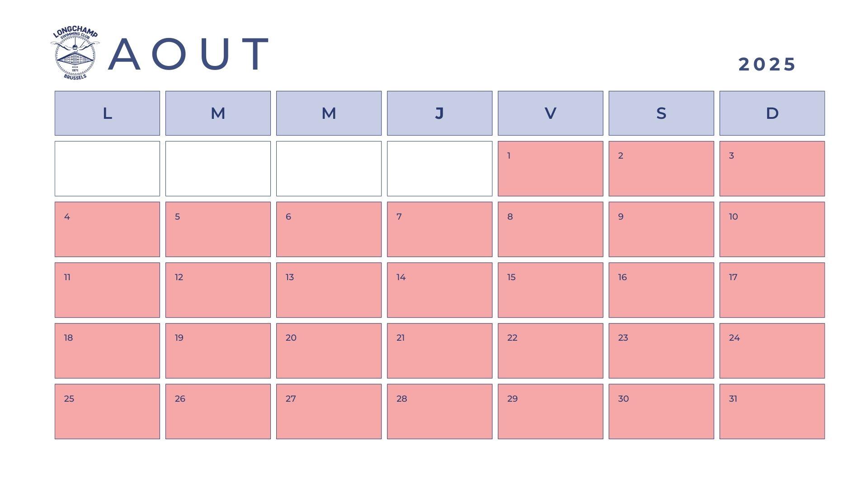The height and width of the screenshot is (488, 868).
Task: Click the S (Samedi) column header
Action: point(661,113)
